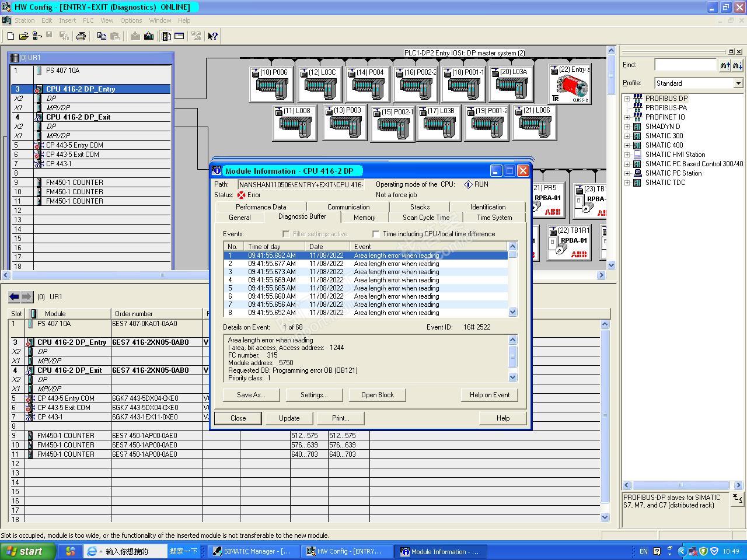
Task: Click the Copy toolbar icon
Action: click(x=102, y=36)
